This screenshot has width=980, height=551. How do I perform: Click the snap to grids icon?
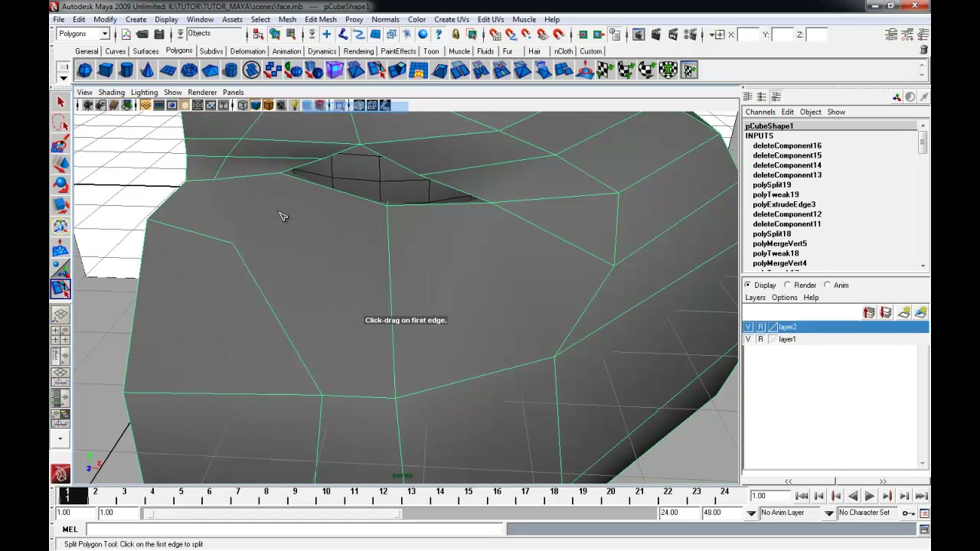click(x=495, y=34)
